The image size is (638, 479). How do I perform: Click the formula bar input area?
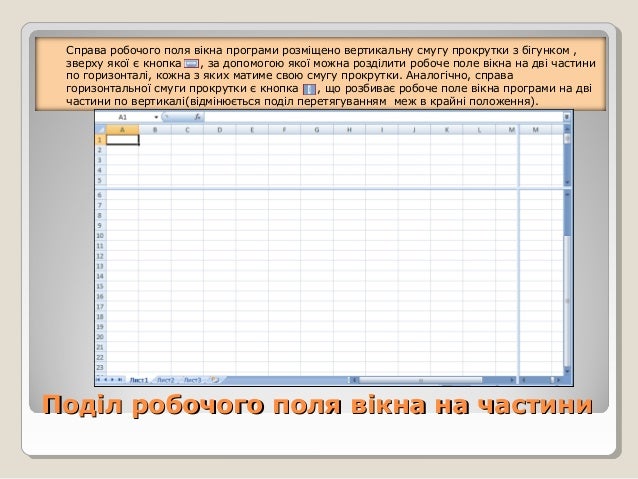pos(383,117)
